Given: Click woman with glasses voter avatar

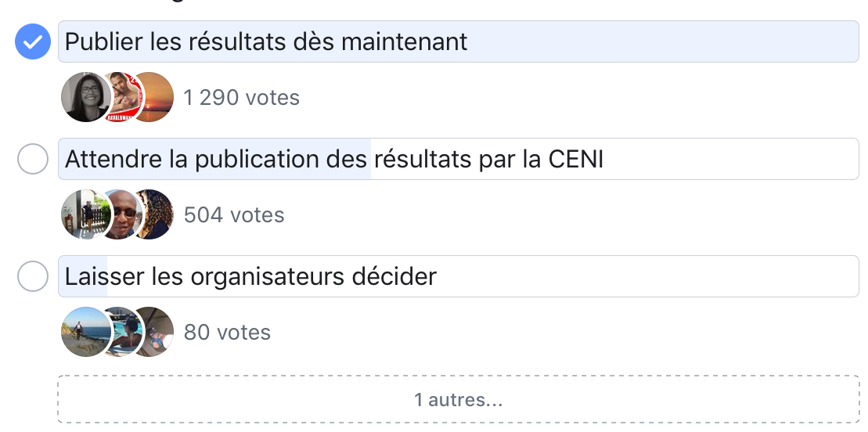Looking at the screenshot, I should coord(86,97).
